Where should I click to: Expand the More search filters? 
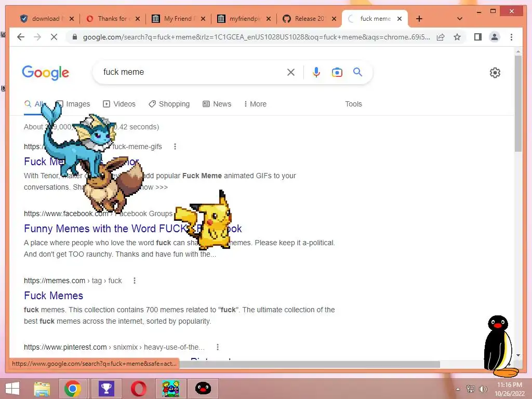click(x=255, y=104)
